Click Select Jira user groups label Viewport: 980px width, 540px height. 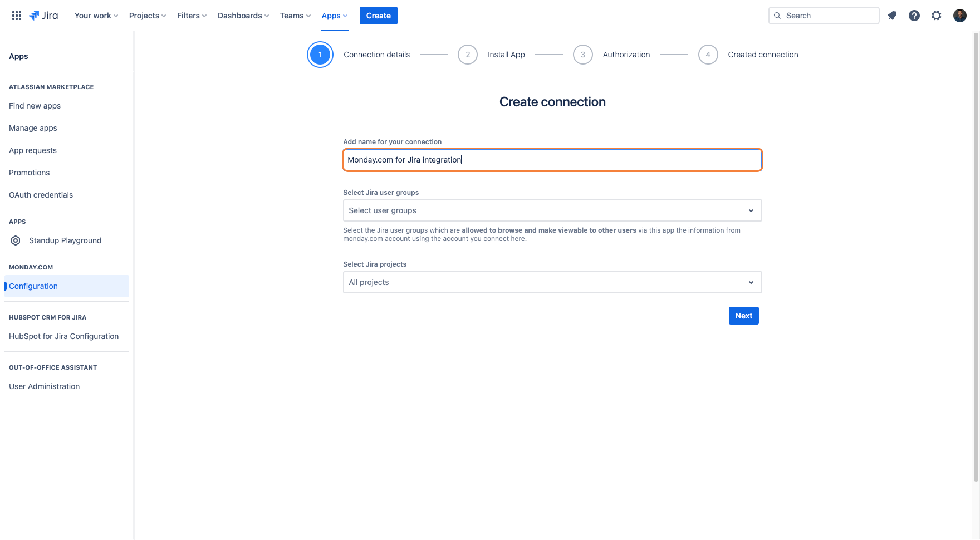381,193
